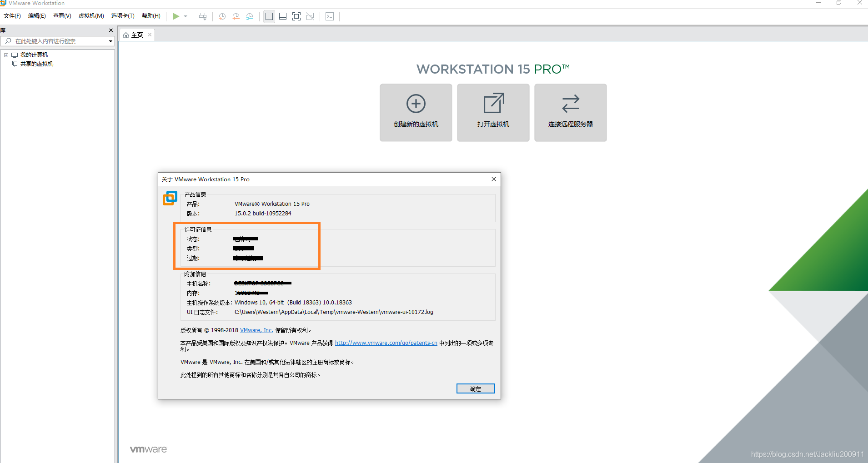Open the 选项卡(T) menu

point(123,16)
